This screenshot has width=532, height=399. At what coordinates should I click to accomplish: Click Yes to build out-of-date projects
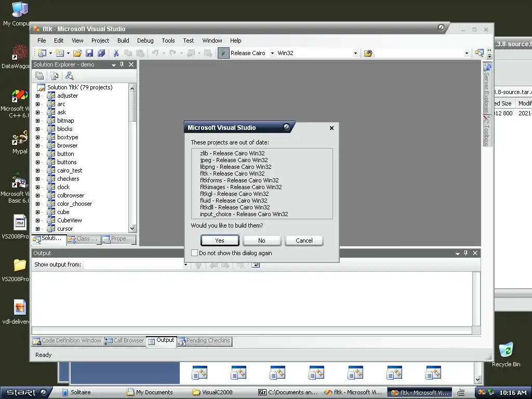(220, 241)
